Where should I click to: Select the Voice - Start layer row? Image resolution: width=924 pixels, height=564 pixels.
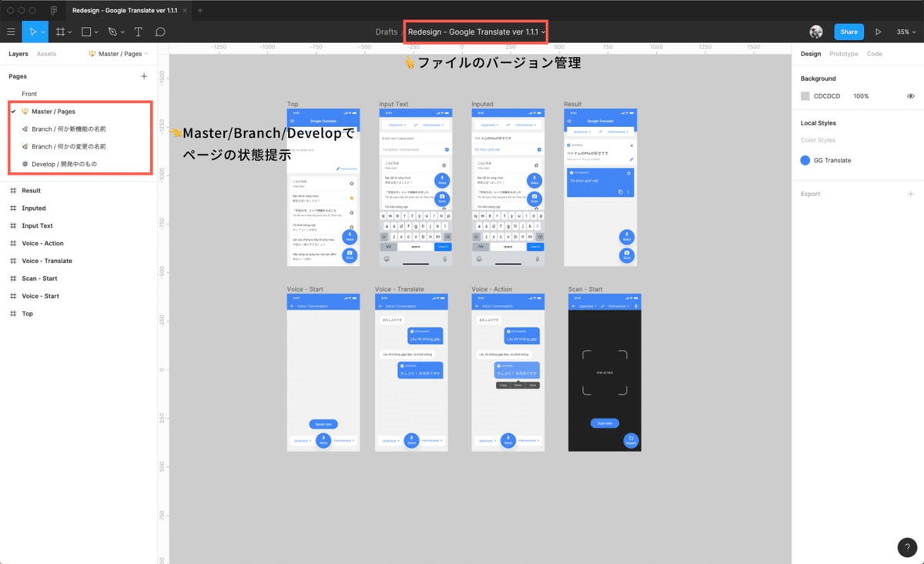coord(80,296)
